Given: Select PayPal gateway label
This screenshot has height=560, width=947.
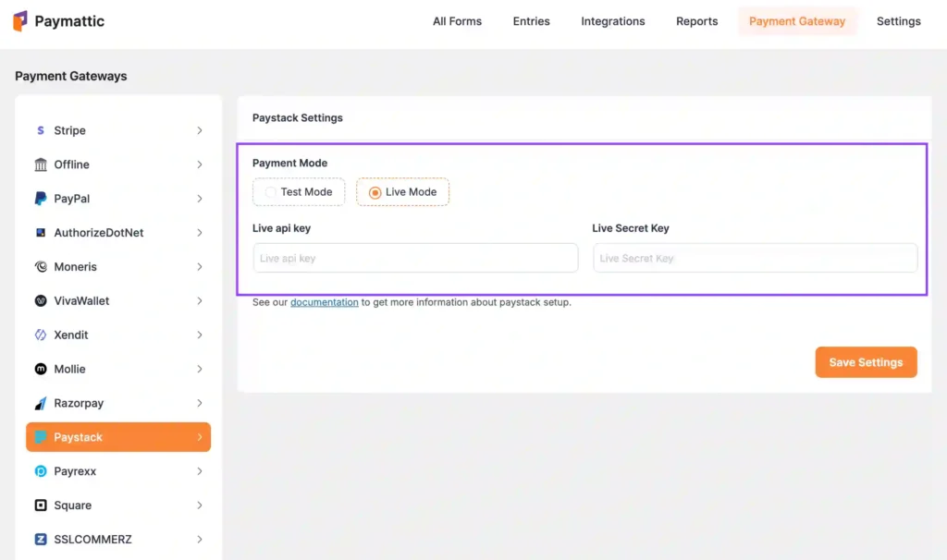Looking at the screenshot, I should pyautogui.click(x=72, y=199).
